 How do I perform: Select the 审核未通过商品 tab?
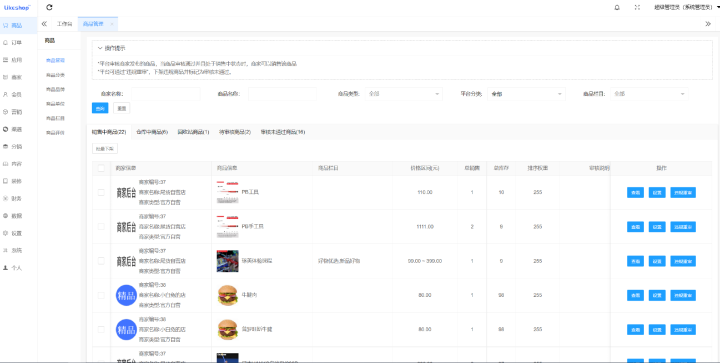282,132
